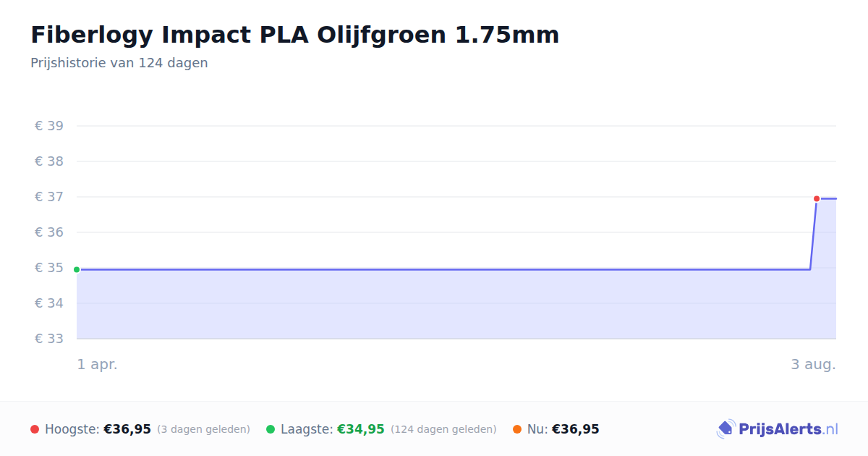Select the green Laagste legend dot
Screen dimensions: 868x456
point(271,429)
